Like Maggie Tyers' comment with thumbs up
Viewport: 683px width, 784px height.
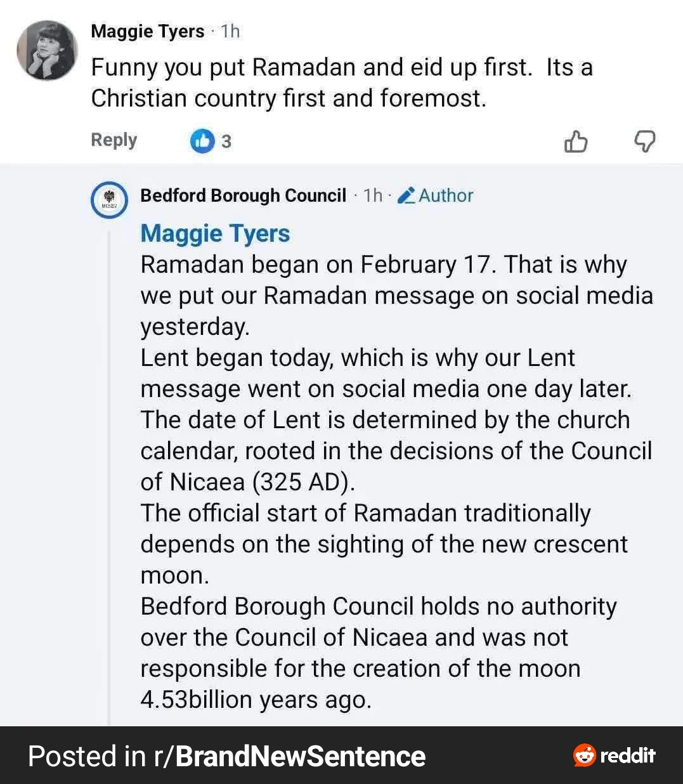click(576, 141)
